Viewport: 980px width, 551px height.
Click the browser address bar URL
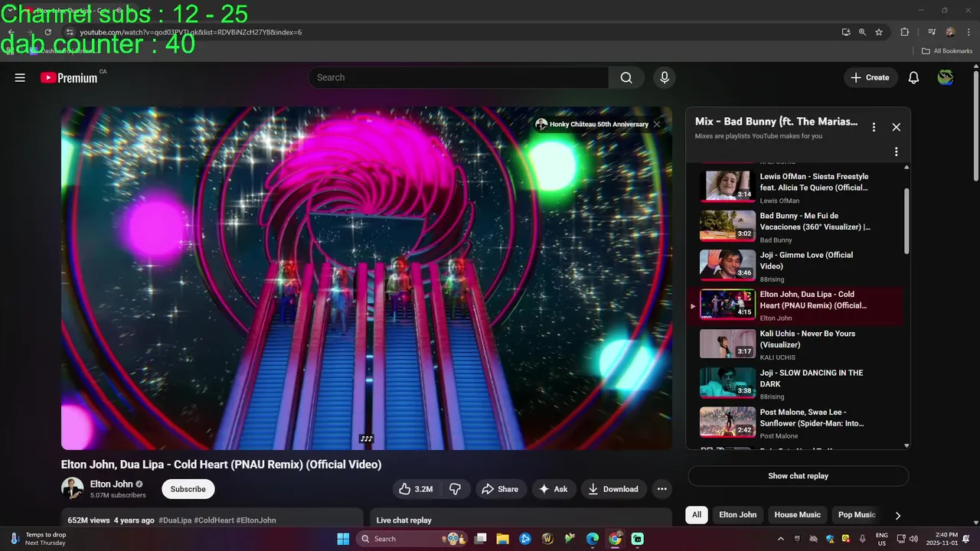(191, 32)
